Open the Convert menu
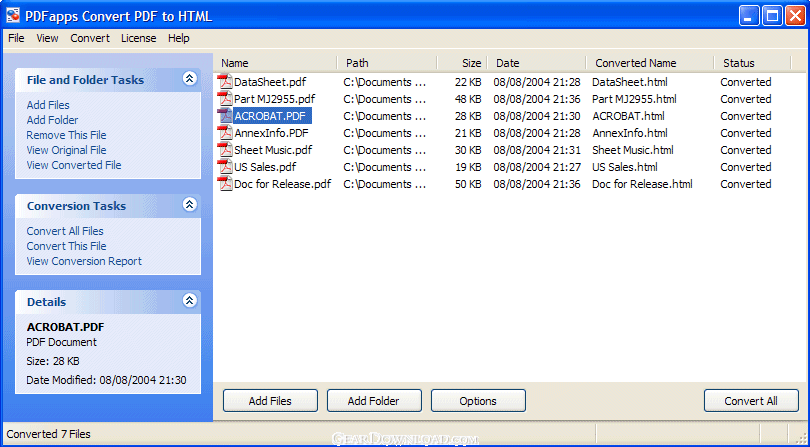 [90, 38]
